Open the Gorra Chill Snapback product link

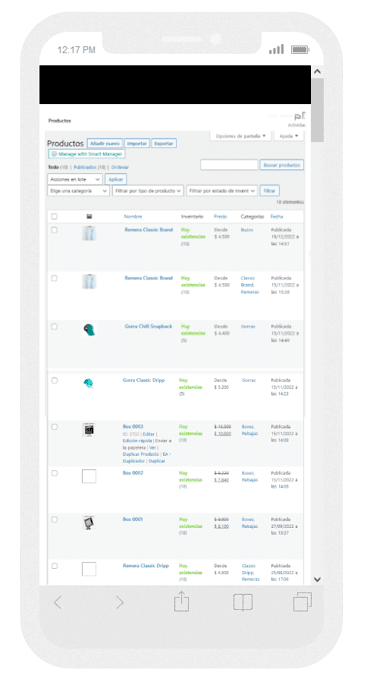tap(148, 326)
